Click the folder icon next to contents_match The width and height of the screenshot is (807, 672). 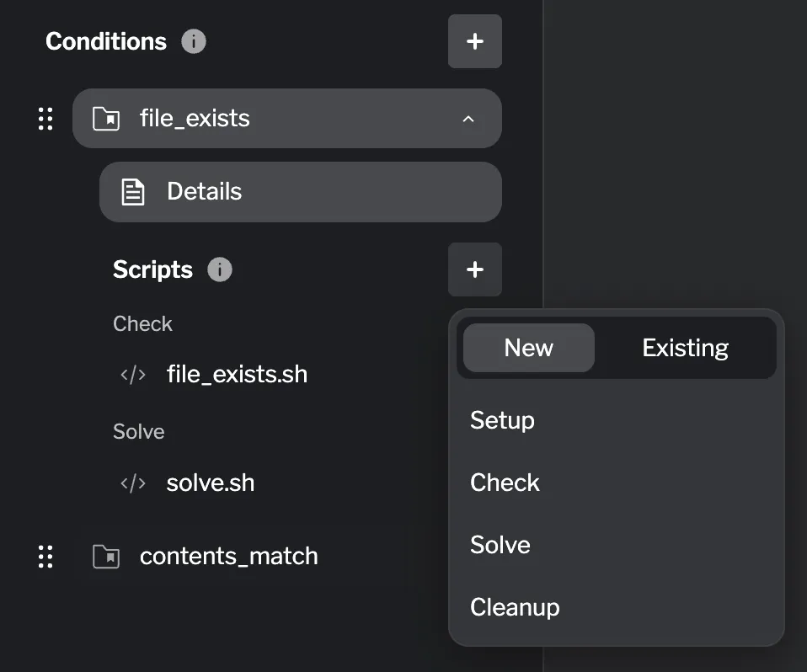click(x=106, y=556)
